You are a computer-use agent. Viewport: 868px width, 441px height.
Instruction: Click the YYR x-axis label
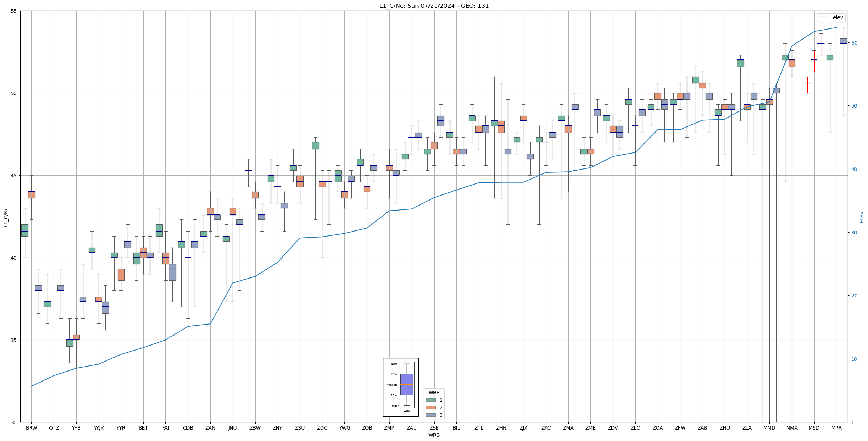point(121,428)
